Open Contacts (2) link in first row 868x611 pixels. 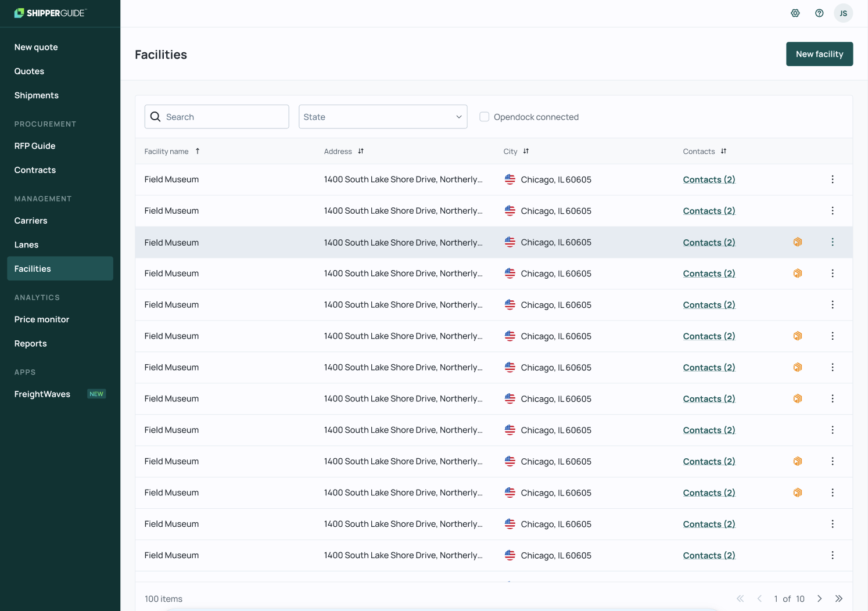pos(709,179)
